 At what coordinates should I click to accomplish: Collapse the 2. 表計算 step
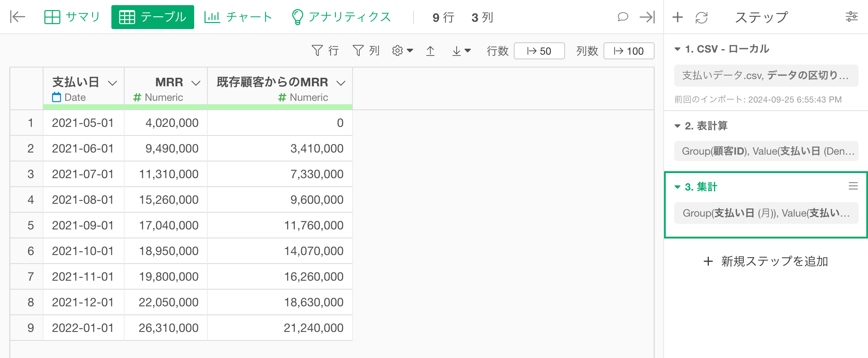click(x=677, y=126)
